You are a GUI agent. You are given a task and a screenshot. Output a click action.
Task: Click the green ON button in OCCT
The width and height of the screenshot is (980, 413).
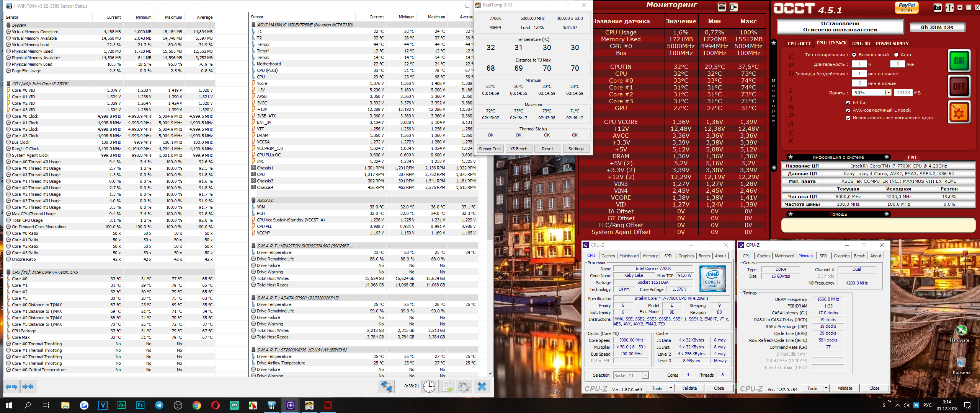(x=959, y=61)
